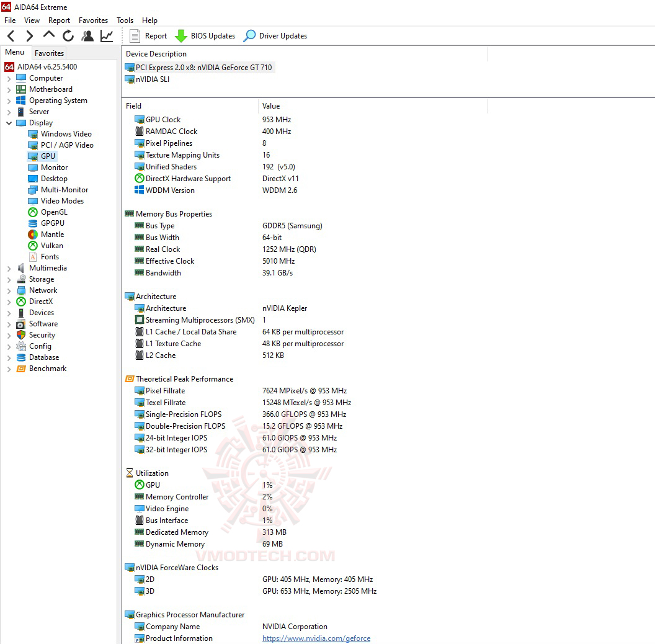
Task: Go forward with the right arrow icon
Action: [x=29, y=36]
